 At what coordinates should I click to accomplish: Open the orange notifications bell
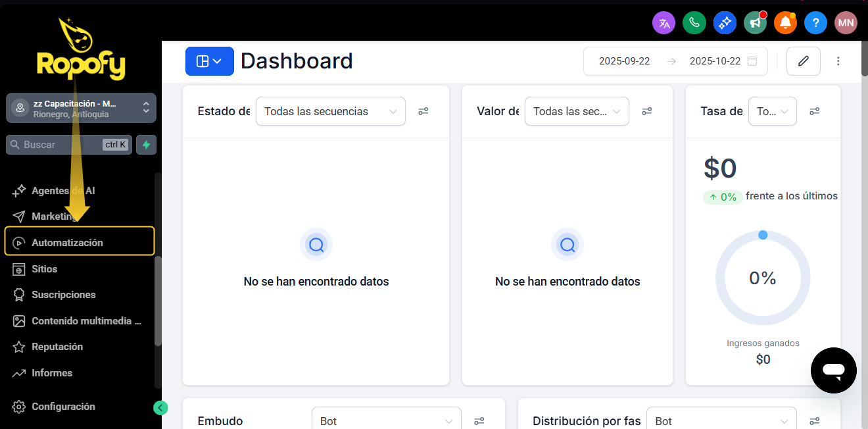point(785,23)
